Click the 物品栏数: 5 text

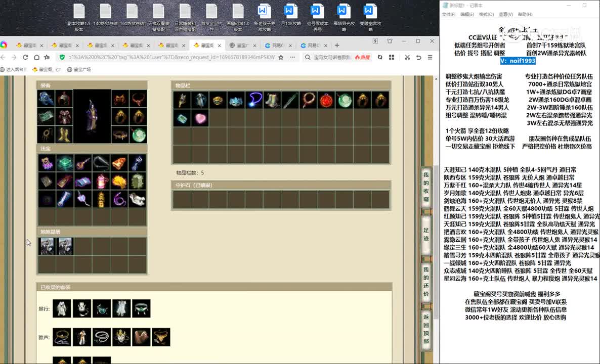190,173
